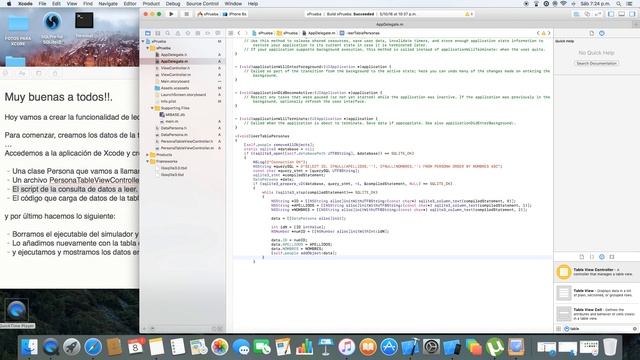This screenshot has width=640, height=360.
Task: Open the Issue navigator warning icon
Action: tap(178, 33)
